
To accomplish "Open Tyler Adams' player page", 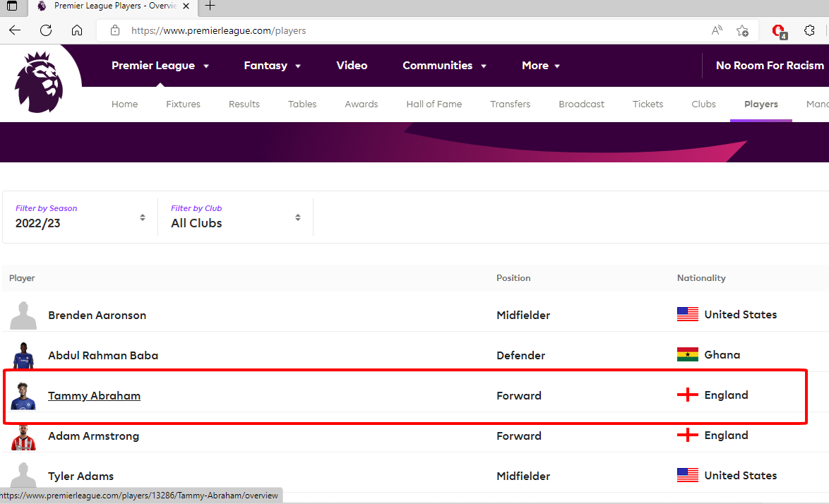I will (x=81, y=476).
